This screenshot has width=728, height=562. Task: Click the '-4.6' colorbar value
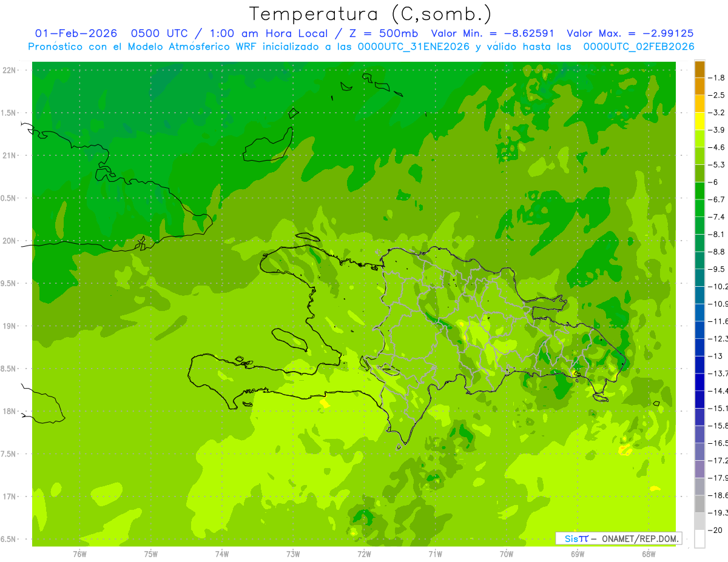(716, 147)
